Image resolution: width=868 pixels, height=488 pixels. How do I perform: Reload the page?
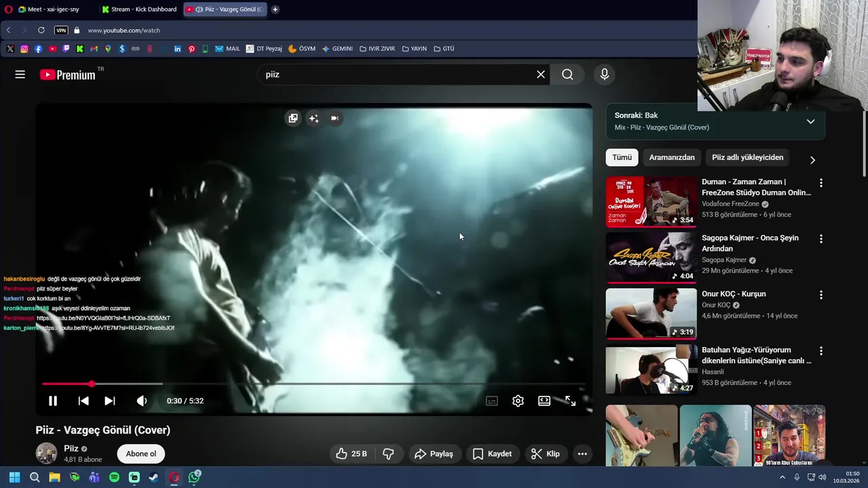(x=41, y=30)
